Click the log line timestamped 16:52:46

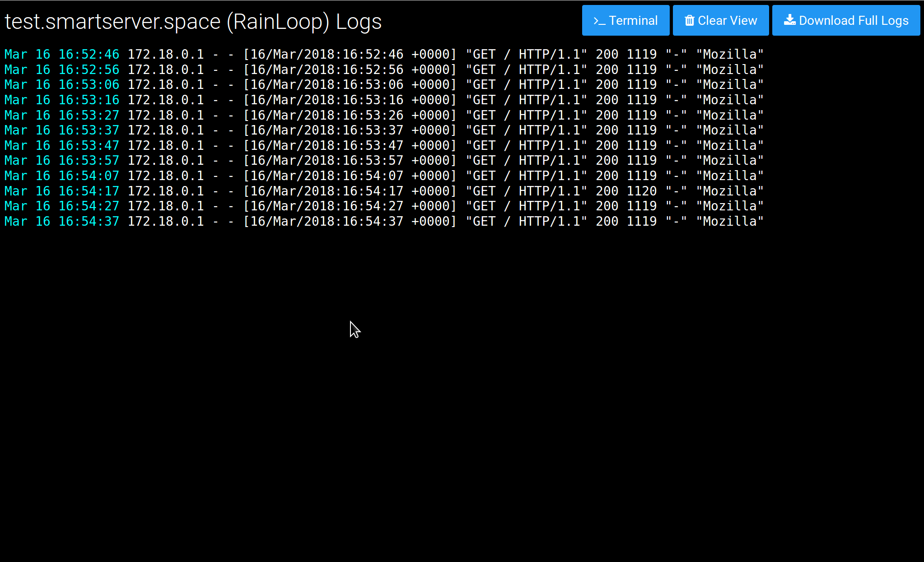[383, 55]
